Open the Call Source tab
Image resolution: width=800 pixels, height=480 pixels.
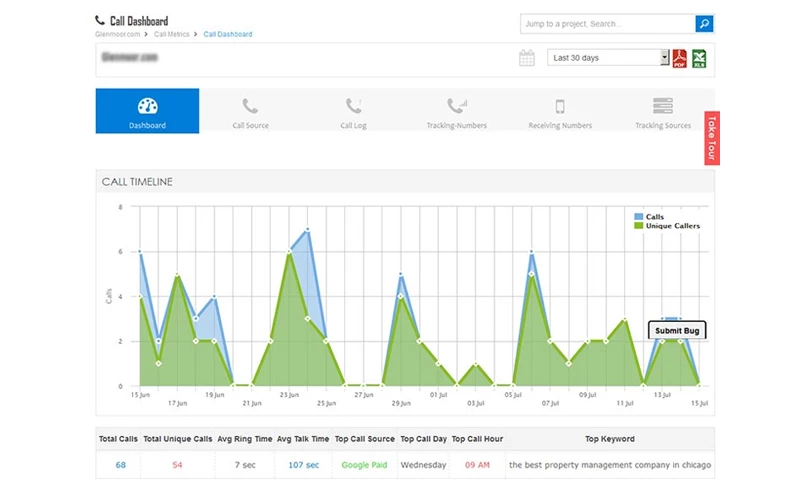(x=250, y=112)
